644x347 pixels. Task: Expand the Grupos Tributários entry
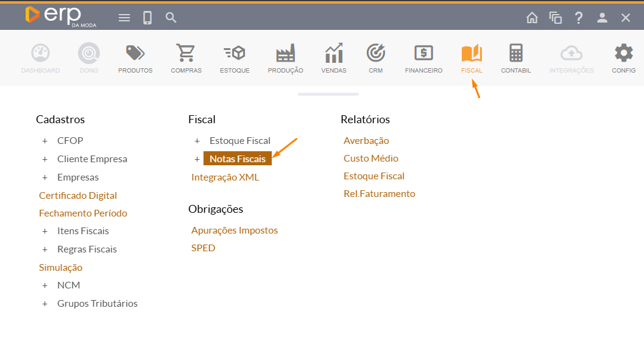(x=44, y=304)
